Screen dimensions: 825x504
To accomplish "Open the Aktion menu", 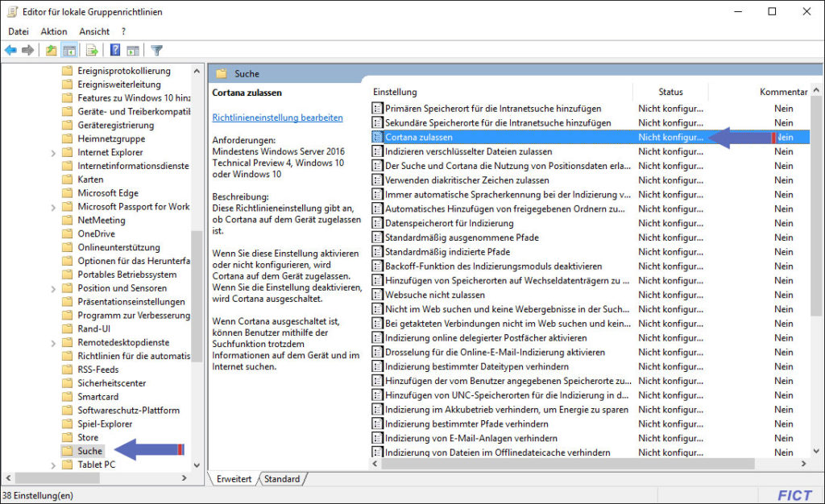I will tap(54, 31).
